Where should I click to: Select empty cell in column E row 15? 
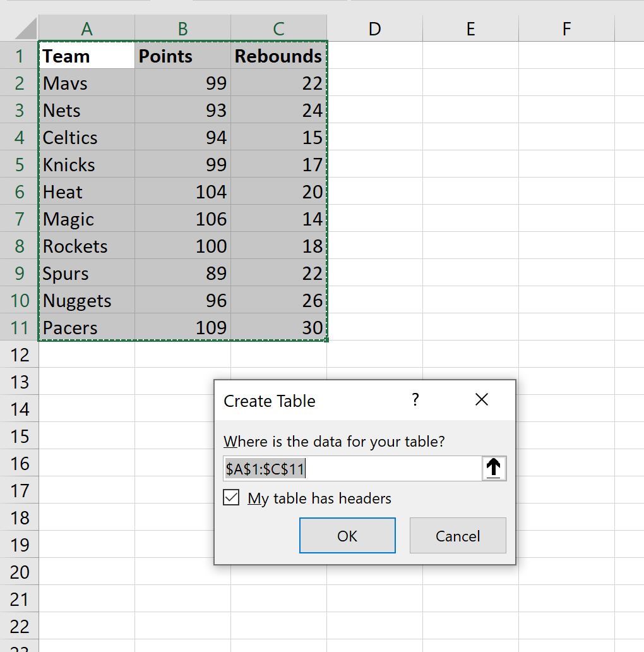(470, 436)
